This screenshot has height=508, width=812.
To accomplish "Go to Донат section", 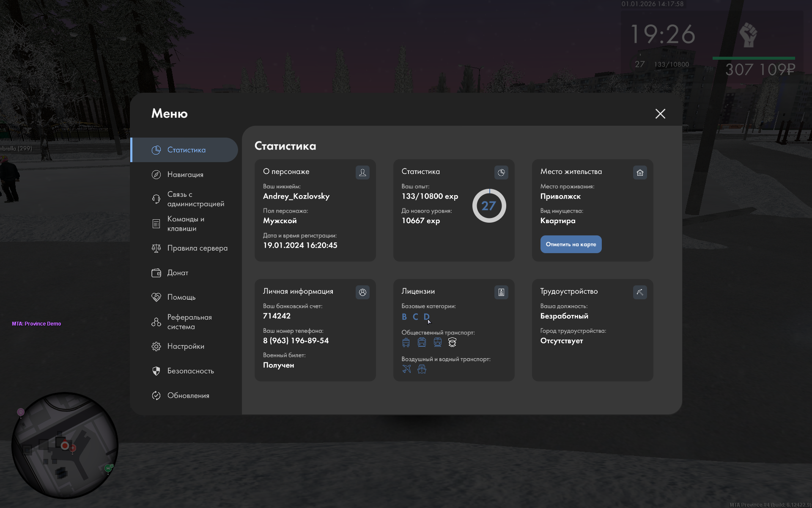I will (x=178, y=273).
